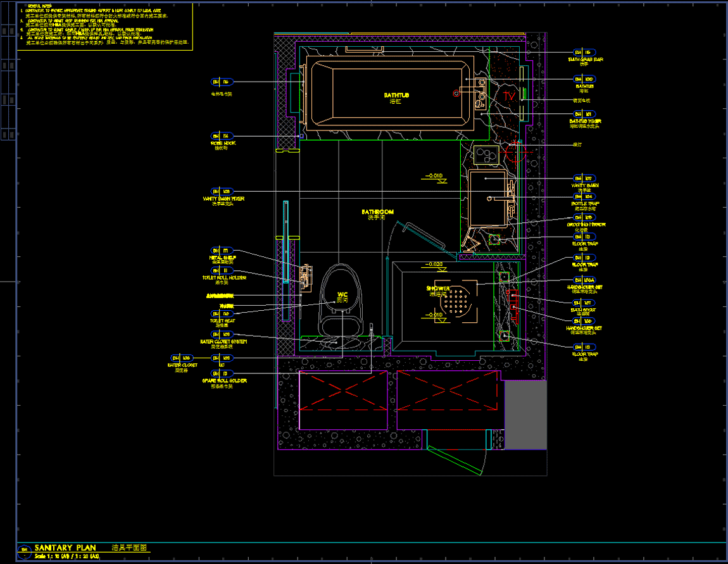Click the WATER CLOSET SYSTEM label

point(224,342)
